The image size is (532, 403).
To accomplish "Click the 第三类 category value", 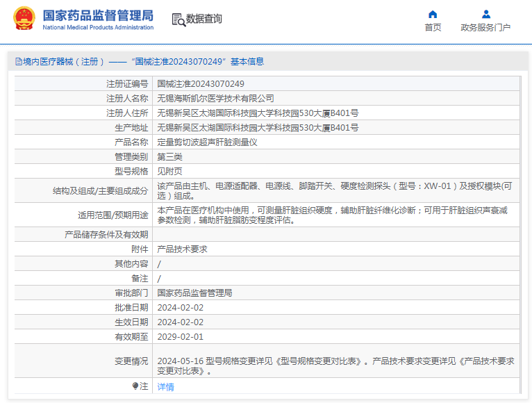I will [169, 157].
